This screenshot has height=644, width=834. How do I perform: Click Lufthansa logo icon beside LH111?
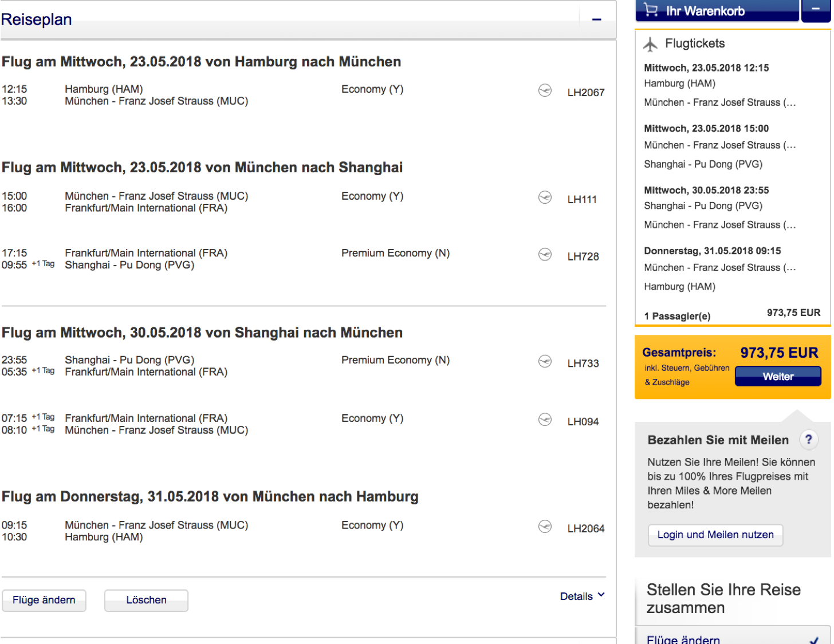pyautogui.click(x=545, y=197)
